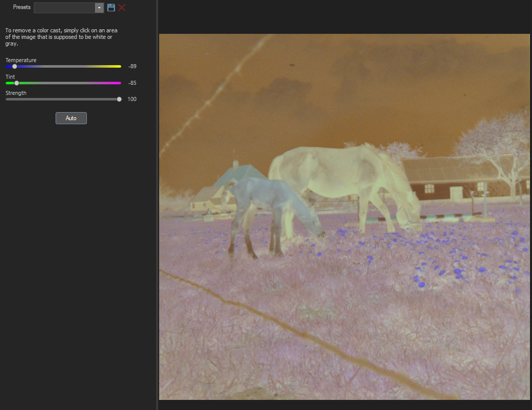The width and height of the screenshot is (532, 410).
Task: Delete the preset using the red X icon
Action: pyautogui.click(x=122, y=8)
